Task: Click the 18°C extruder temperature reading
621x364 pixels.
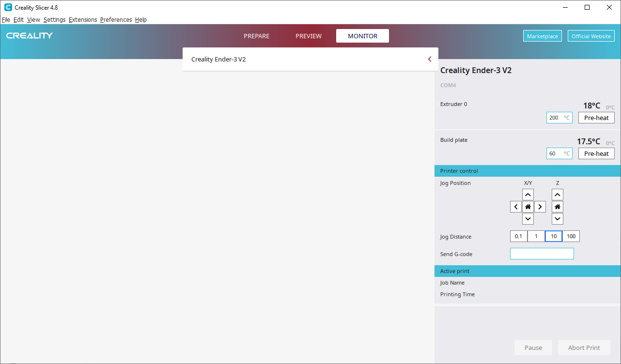Action: click(591, 106)
